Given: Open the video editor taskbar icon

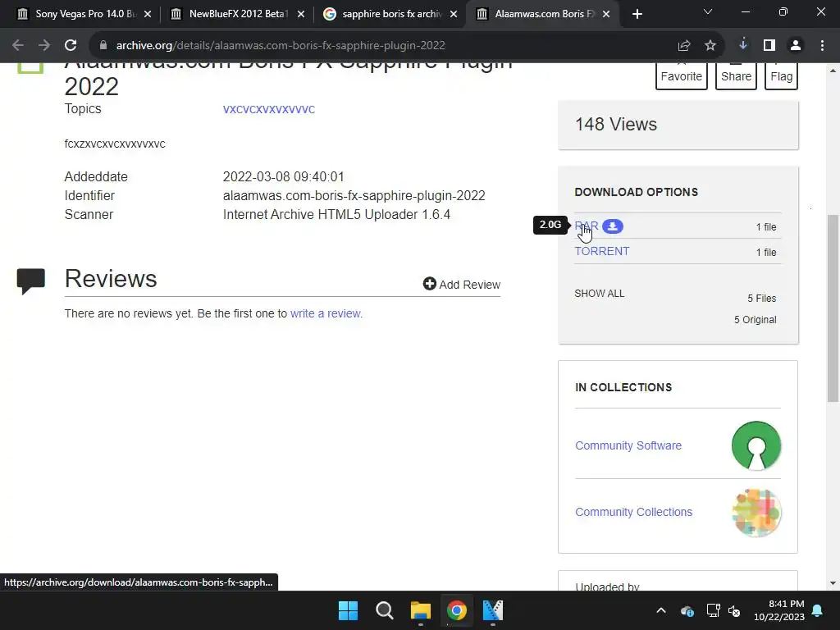Looking at the screenshot, I should pos(493,610).
